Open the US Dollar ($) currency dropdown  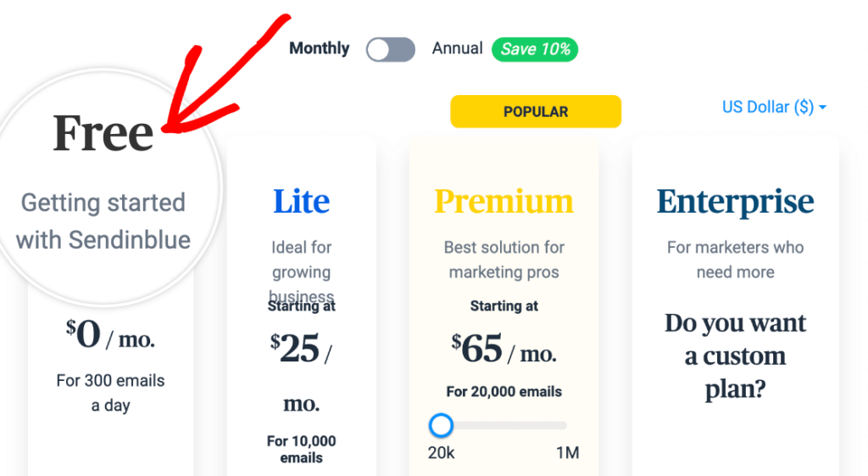(768, 107)
